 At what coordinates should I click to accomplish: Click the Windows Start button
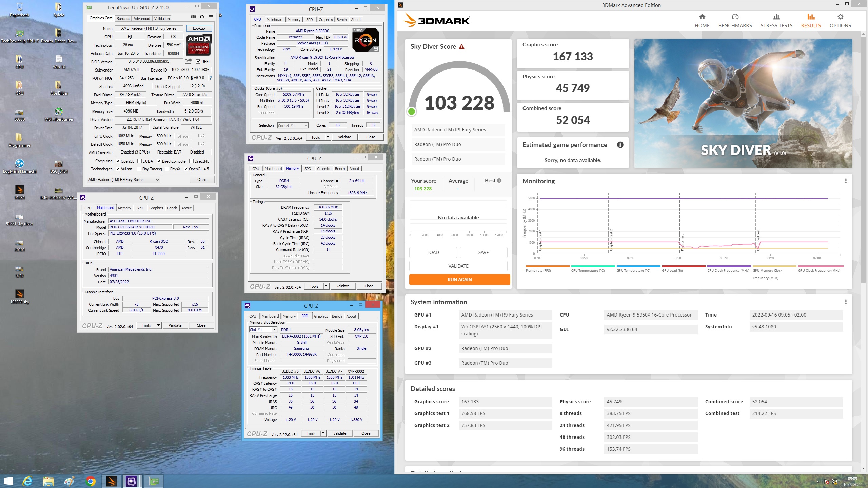(x=8, y=481)
